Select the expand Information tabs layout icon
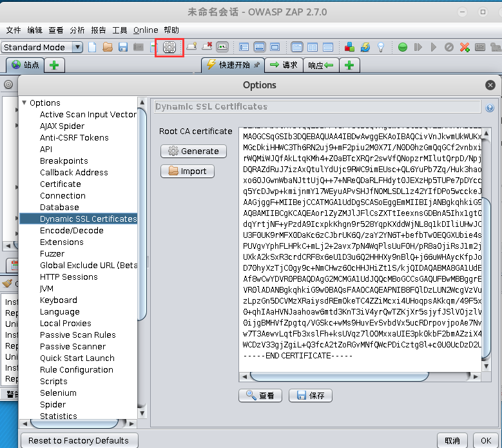The image size is (502, 448). pos(259,48)
